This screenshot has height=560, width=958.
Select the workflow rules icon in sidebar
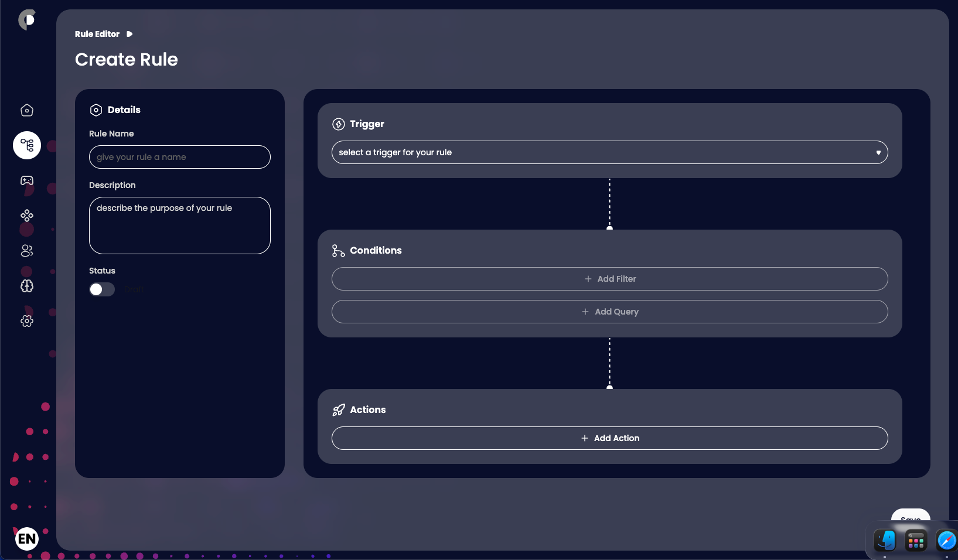click(26, 145)
